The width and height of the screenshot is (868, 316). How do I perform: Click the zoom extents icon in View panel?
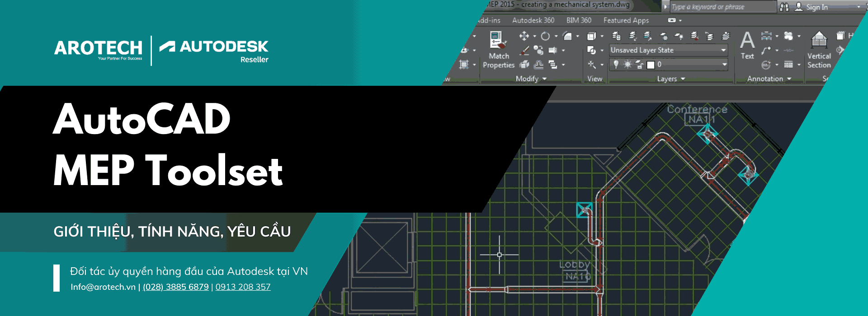[592, 65]
